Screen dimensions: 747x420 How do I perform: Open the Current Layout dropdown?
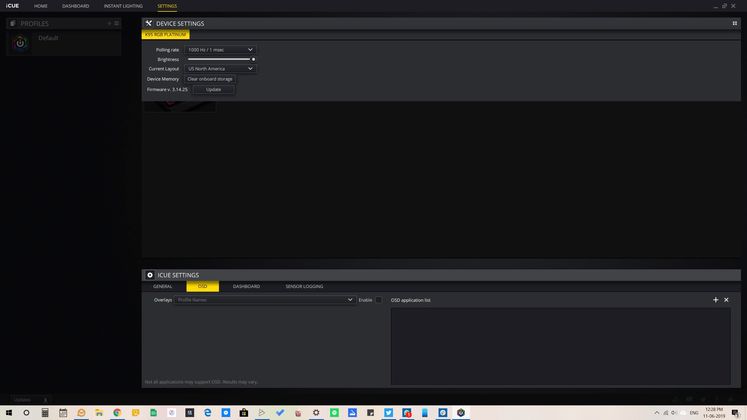click(220, 69)
